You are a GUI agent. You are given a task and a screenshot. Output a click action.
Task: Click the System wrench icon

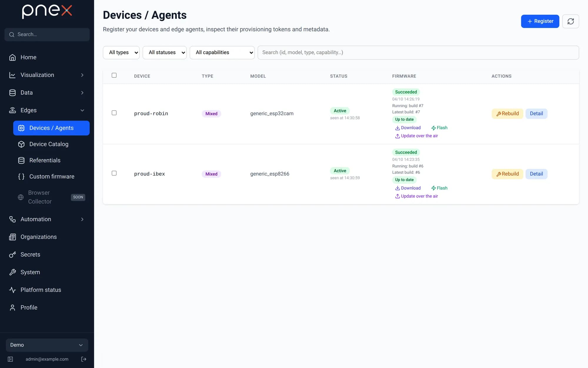(12, 272)
